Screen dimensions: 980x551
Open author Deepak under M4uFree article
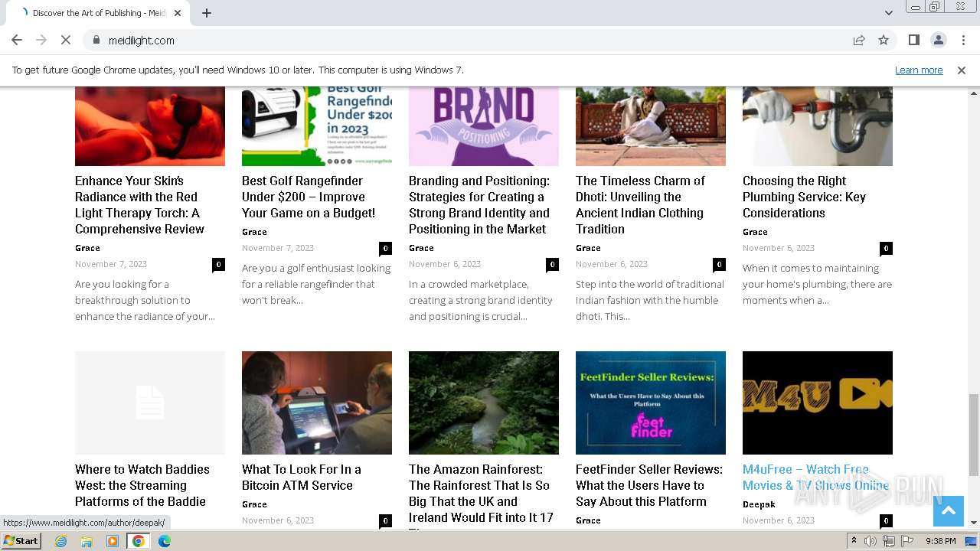point(759,504)
